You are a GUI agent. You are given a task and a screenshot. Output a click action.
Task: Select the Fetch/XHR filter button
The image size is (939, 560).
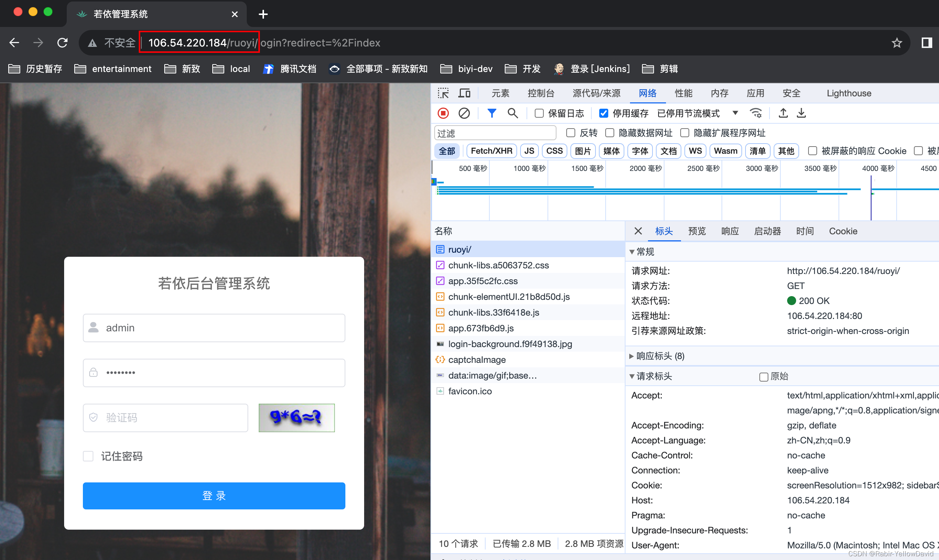click(491, 151)
